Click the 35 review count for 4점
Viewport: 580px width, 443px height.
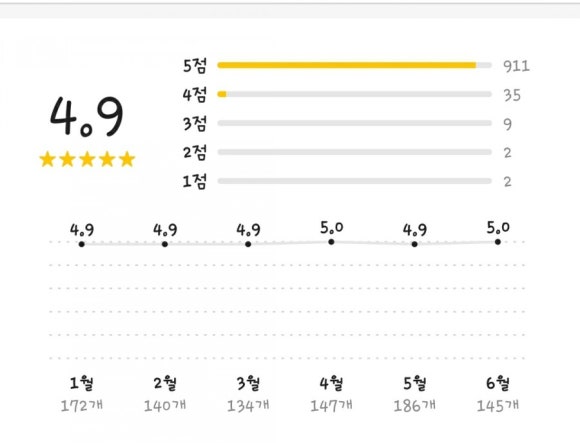(x=512, y=95)
